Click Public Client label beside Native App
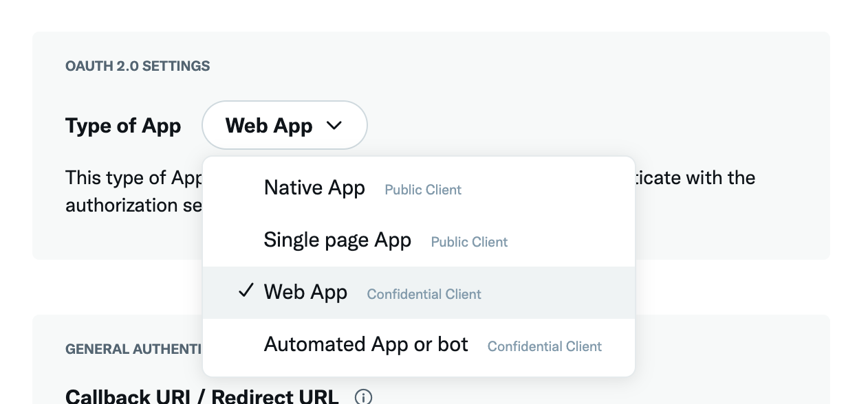The width and height of the screenshot is (868, 404). coord(423,190)
